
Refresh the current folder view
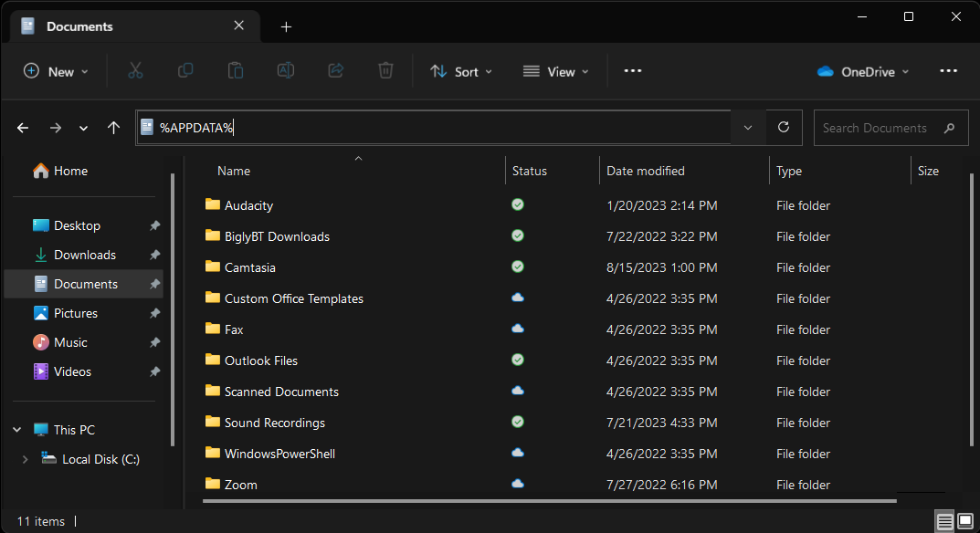click(784, 128)
